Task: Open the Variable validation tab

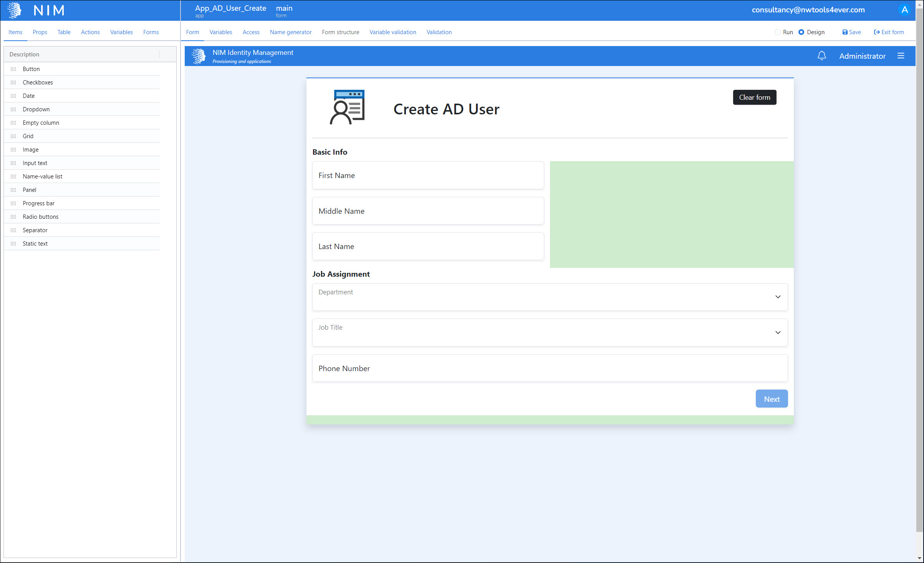Action: point(392,32)
